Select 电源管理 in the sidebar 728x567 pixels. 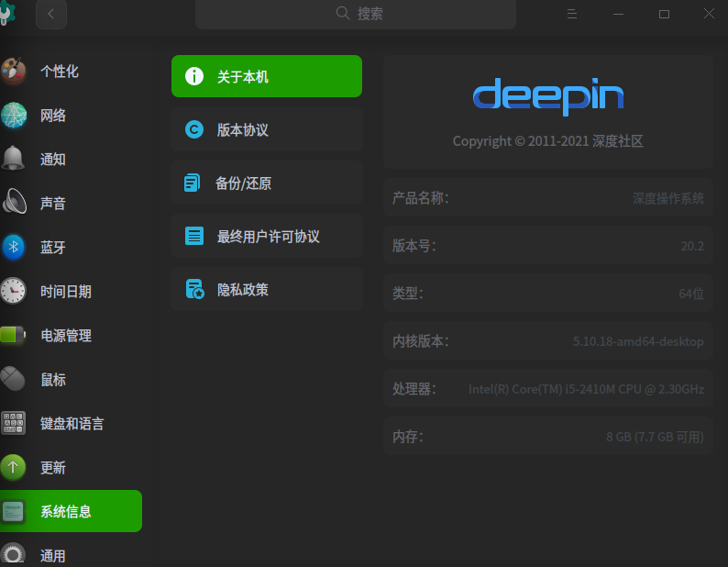66,335
